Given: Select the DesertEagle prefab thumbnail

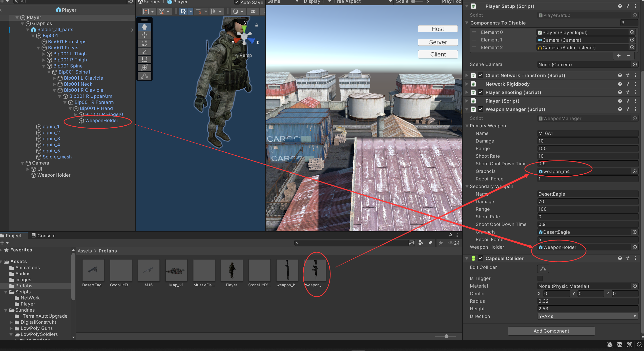Looking at the screenshot, I should click(x=93, y=270).
